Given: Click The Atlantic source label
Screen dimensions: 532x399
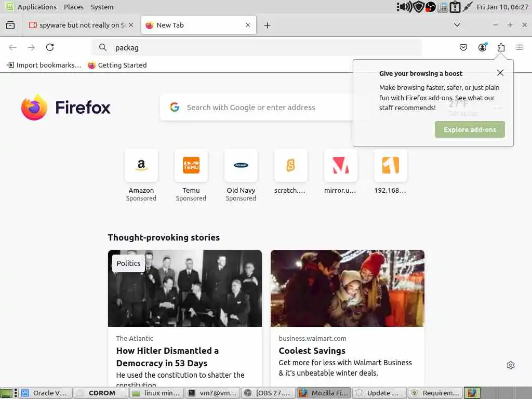Looking at the screenshot, I should pos(135,338).
